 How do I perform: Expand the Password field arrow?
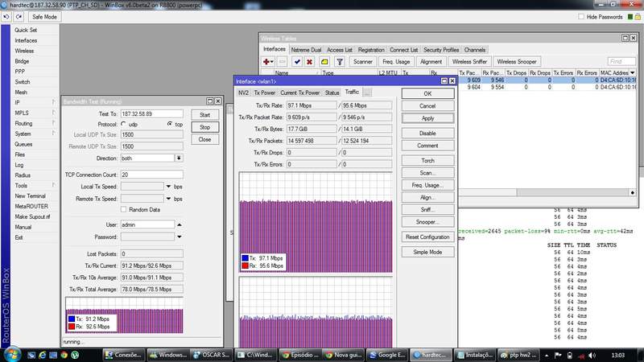180,237
